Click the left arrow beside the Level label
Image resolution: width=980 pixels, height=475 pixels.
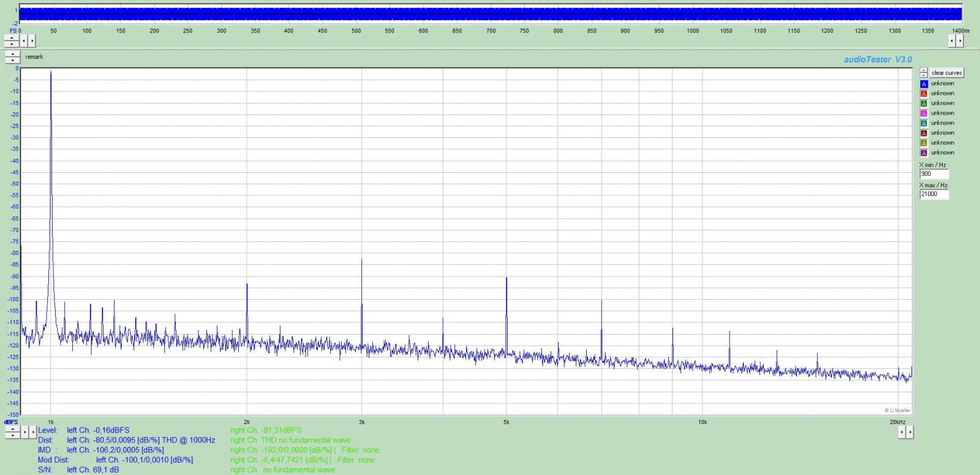pos(25,432)
